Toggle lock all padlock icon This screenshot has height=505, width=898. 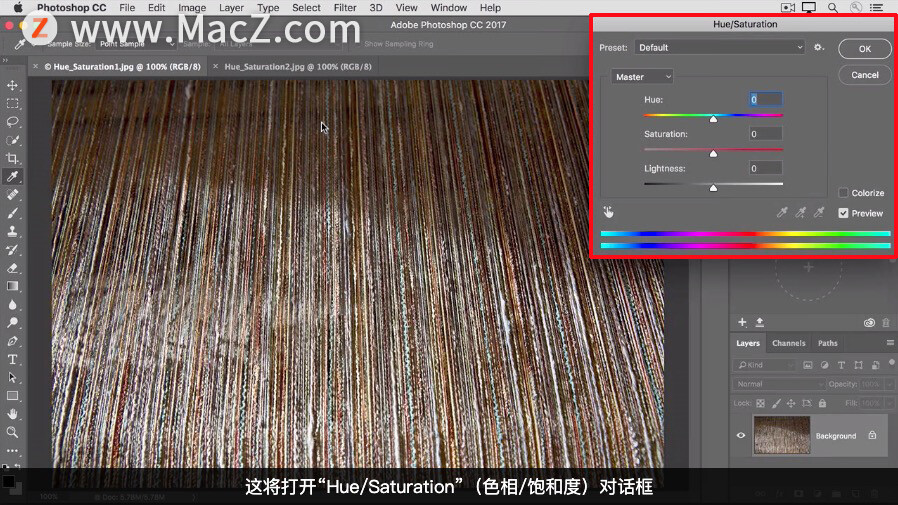click(x=822, y=403)
